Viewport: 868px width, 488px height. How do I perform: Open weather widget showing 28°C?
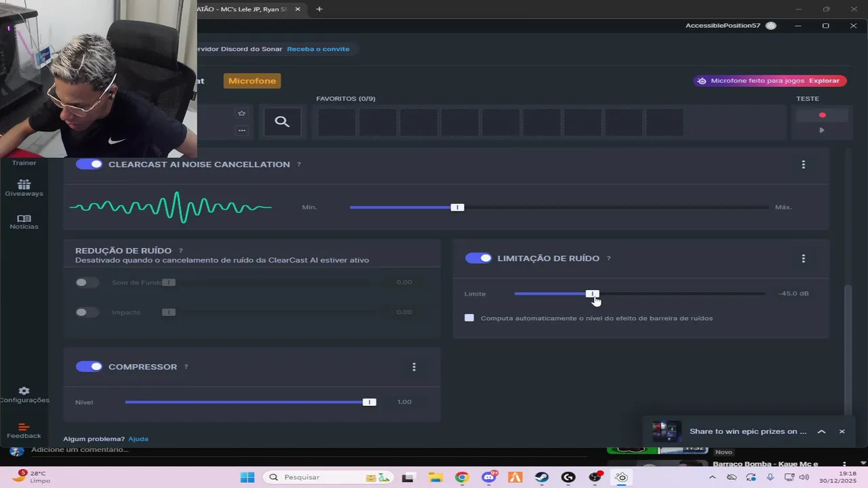coord(31,477)
